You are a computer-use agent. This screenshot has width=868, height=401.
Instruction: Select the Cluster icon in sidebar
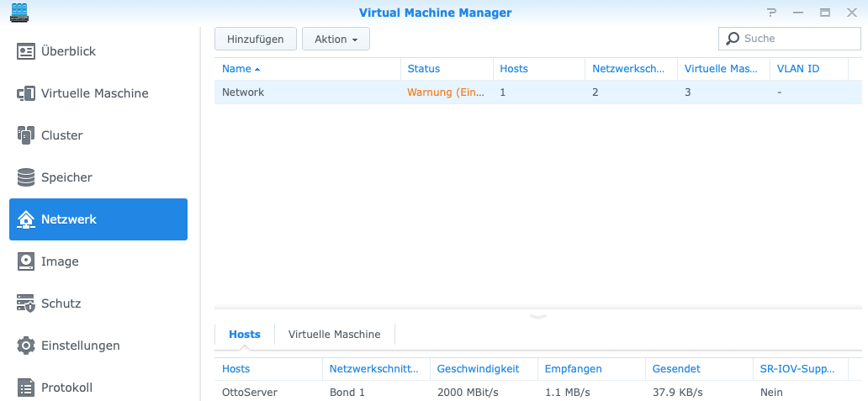[x=26, y=135]
